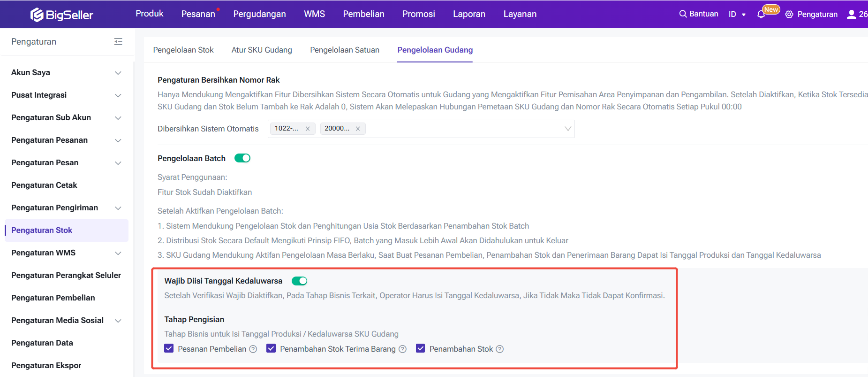Disable Wajib Diisi Tanggal Kedaluwarsa switch
This screenshot has width=868, height=377.
299,281
